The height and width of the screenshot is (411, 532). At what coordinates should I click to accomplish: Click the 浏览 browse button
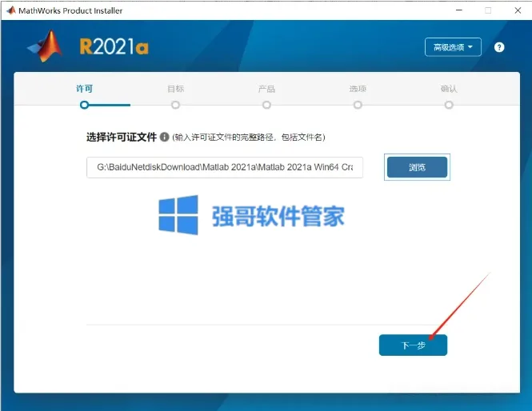(x=417, y=167)
